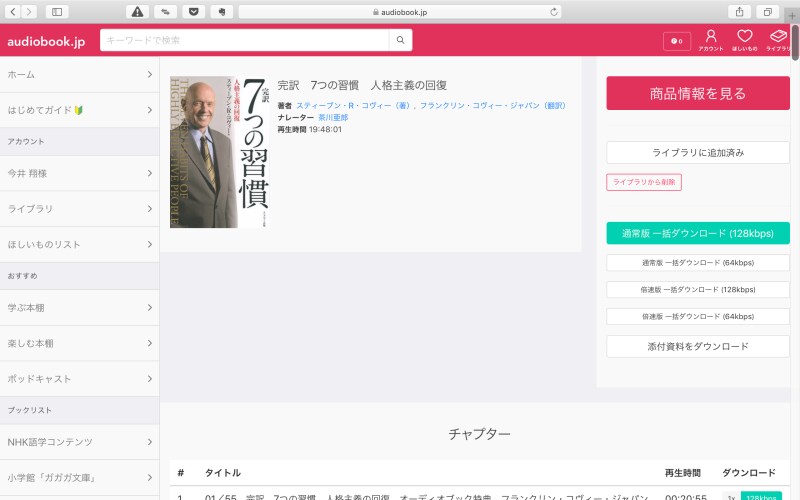The image size is (800, 500).
Task: Open ほしいものリスト in the sidebar
Action: (x=80, y=244)
